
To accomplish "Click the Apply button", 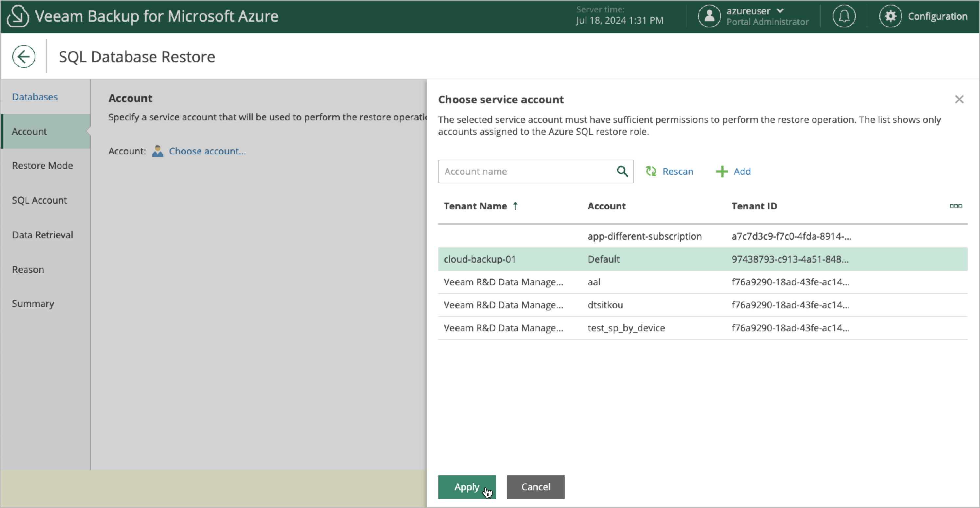I will click(467, 487).
